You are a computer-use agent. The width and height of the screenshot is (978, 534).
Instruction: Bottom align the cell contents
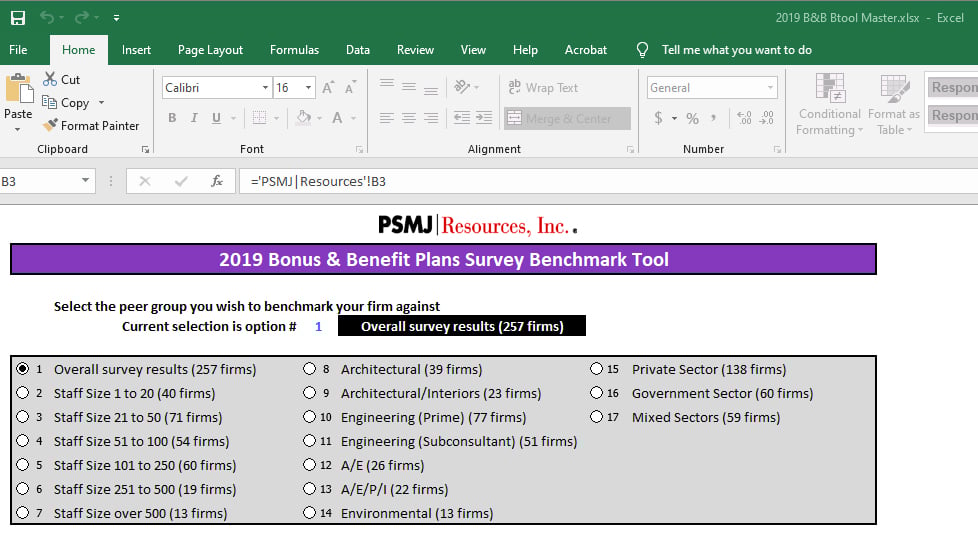431,90
